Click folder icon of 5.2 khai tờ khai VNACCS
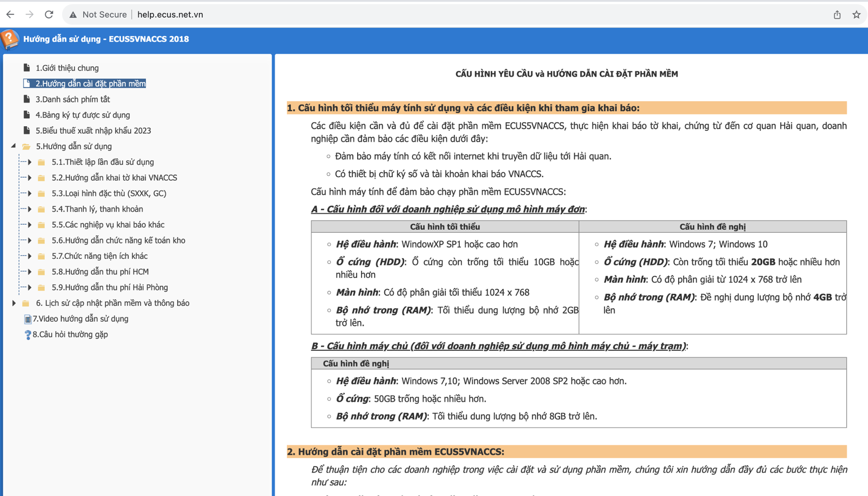Screen dimensions: 868x496 [x=41, y=178]
